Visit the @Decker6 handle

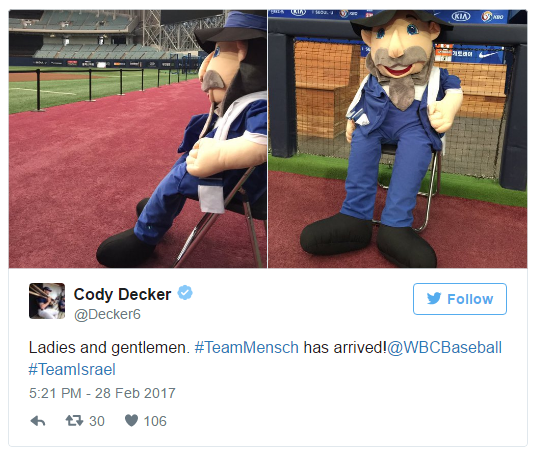[107, 314]
